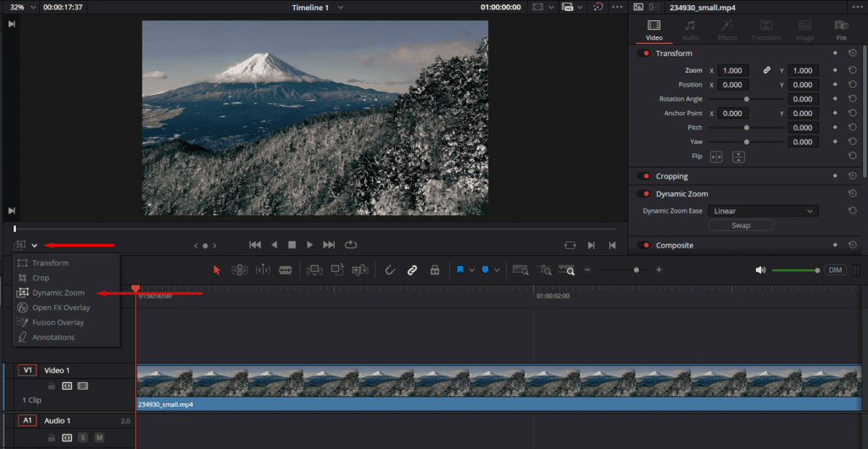This screenshot has width=868, height=449.
Task: Click the Match Frame icon near transport
Action: click(x=570, y=245)
